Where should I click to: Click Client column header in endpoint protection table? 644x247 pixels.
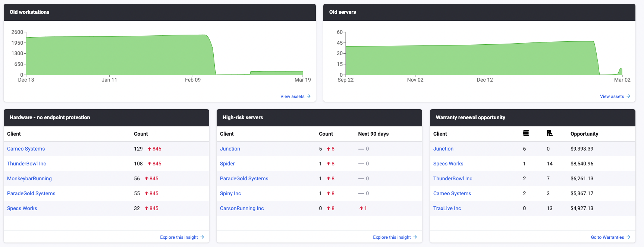14,134
